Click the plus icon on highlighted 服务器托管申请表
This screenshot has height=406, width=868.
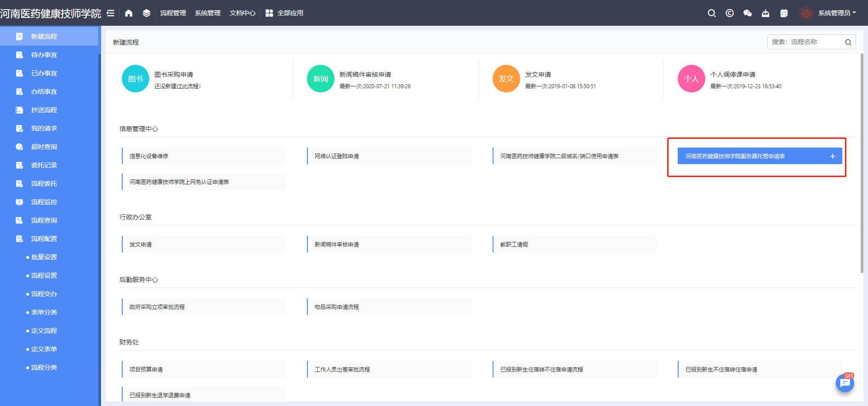point(832,156)
